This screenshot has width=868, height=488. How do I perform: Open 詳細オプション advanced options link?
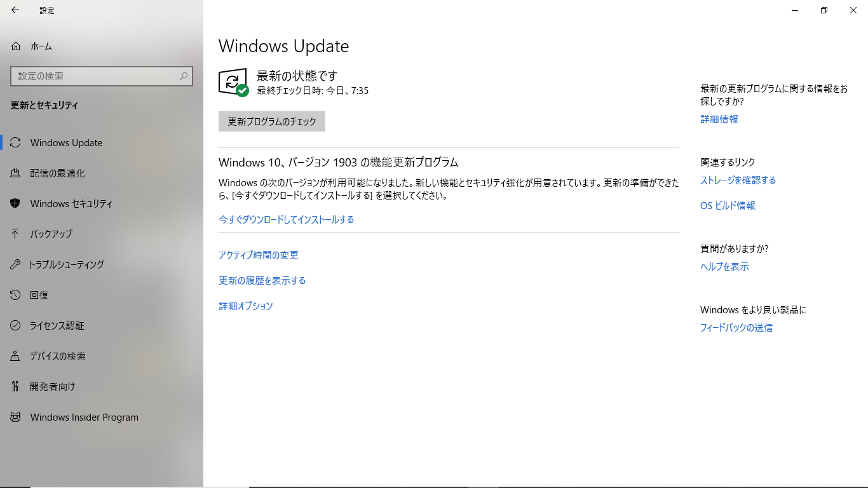(x=246, y=306)
